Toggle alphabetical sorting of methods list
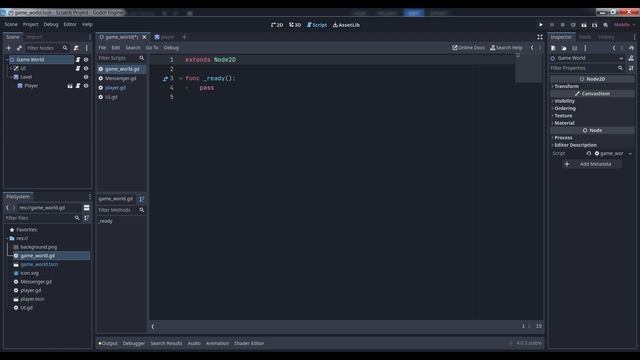The width and height of the screenshot is (640, 360). pyautogui.click(x=142, y=199)
